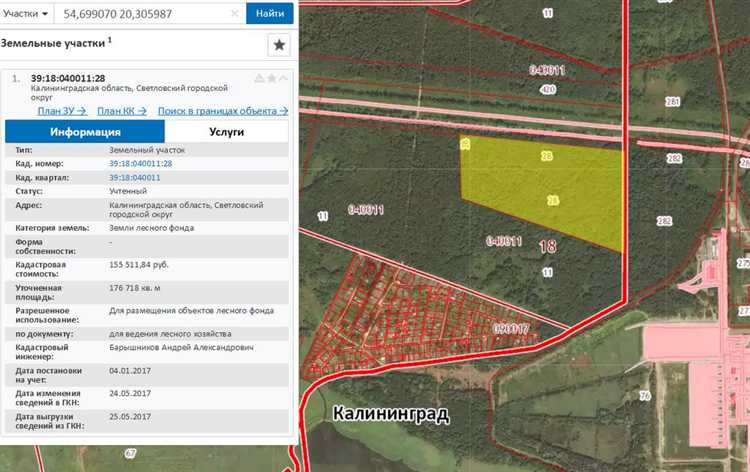
Task: Open cadastral number link 39:18:040011:28 in table
Action: coord(141,163)
